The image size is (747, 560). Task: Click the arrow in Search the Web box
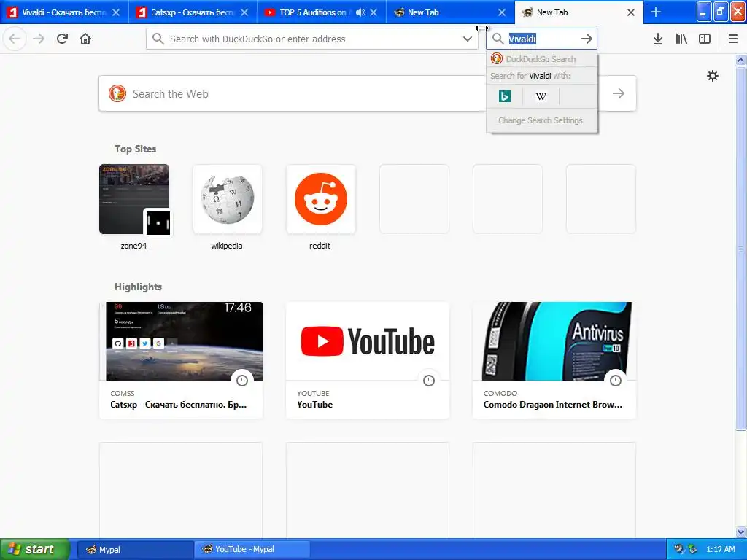coord(619,93)
